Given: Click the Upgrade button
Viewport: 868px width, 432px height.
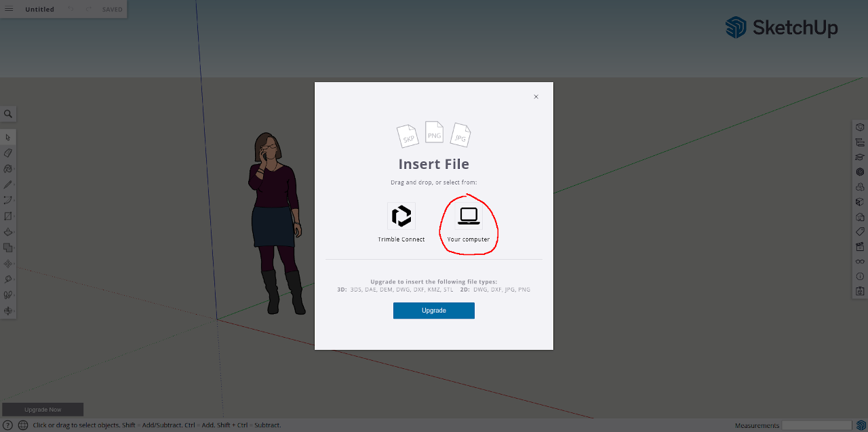Looking at the screenshot, I should click(x=433, y=310).
